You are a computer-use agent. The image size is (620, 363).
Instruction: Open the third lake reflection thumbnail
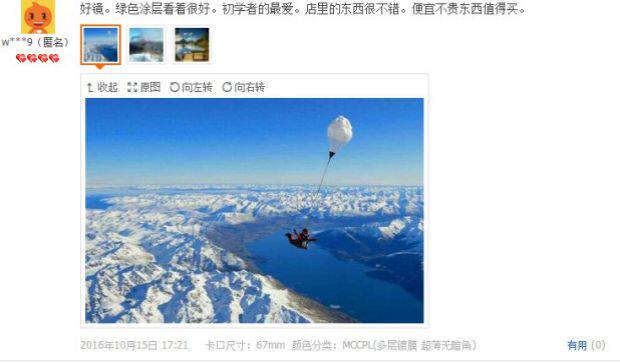(x=192, y=45)
